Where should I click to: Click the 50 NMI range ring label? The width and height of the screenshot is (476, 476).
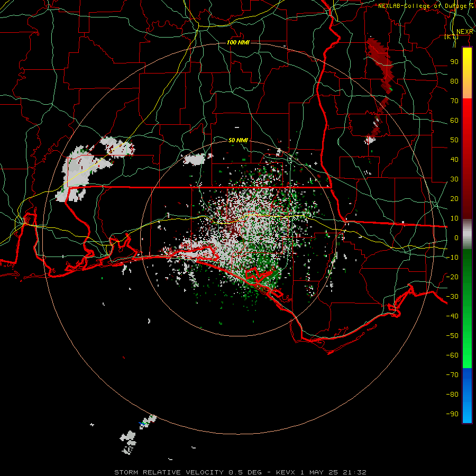tap(238, 140)
